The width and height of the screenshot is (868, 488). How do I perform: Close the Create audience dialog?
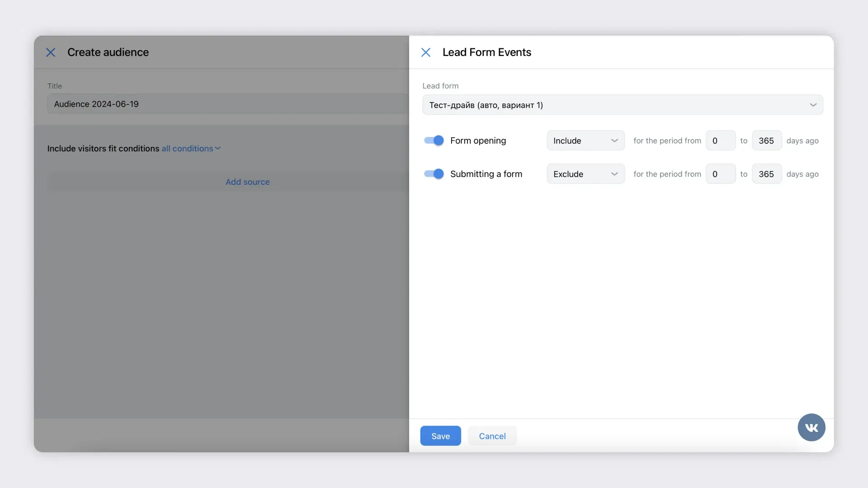[x=51, y=52]
